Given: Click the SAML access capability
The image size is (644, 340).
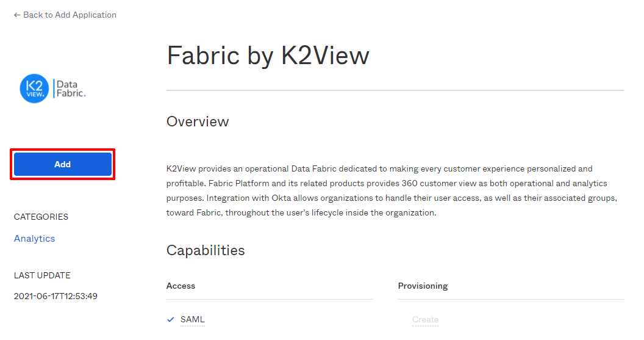Looking at the screenshot, I should [x=192, y=319].
